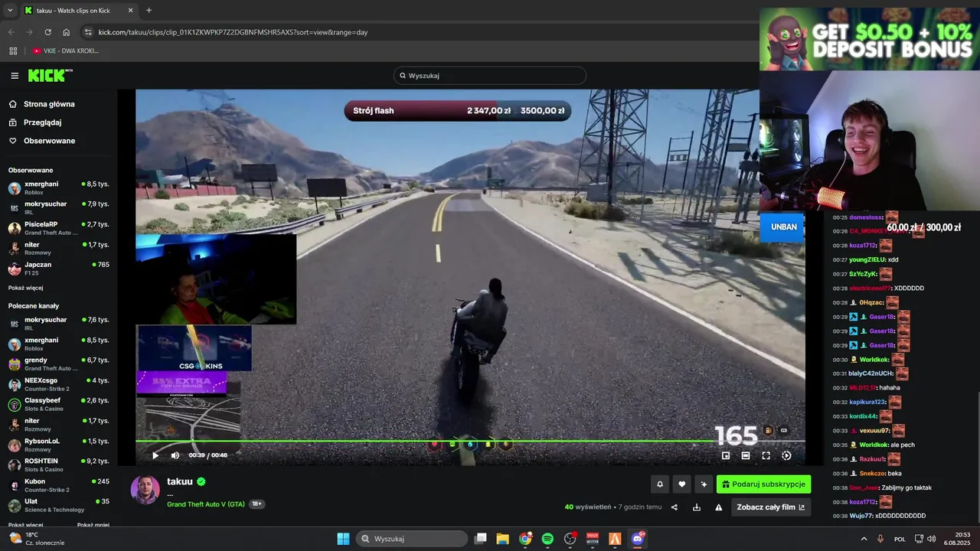The image size is (980, 551).
Task: Reload the page
Action: 47,32
